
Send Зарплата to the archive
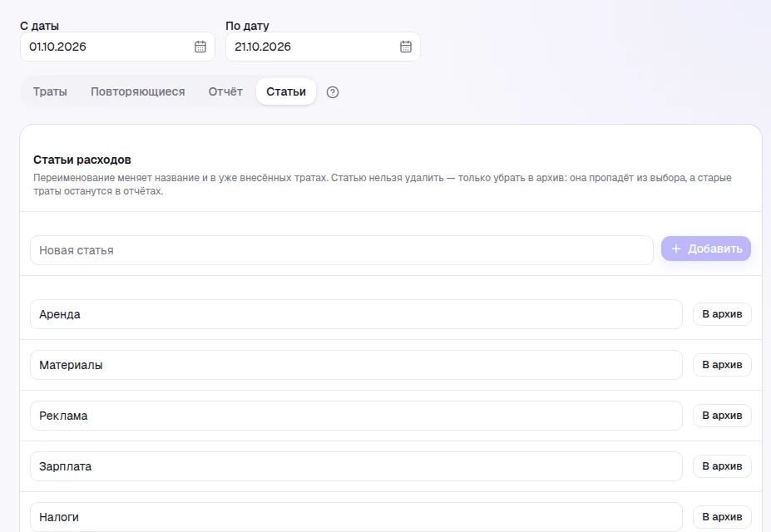(722, 465)
